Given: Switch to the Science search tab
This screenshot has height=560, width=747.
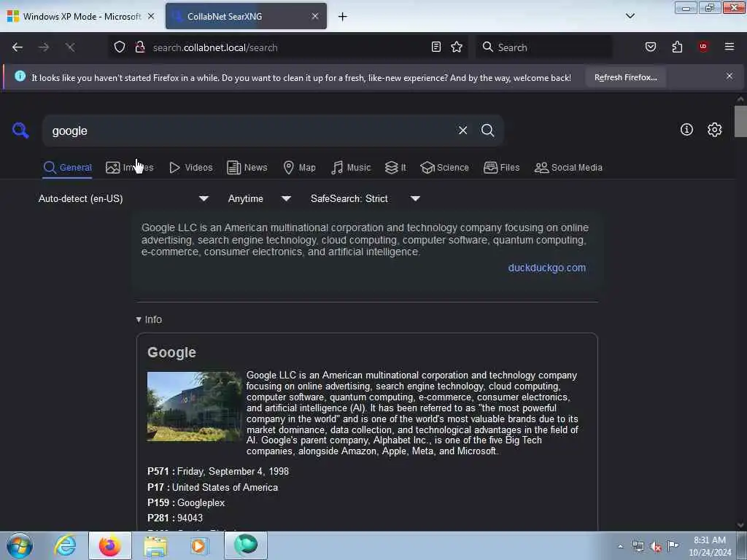Looking at the screenshot, I should click(445, 168).
